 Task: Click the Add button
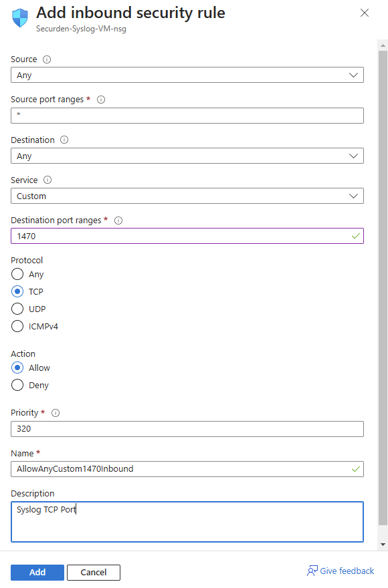37,572
